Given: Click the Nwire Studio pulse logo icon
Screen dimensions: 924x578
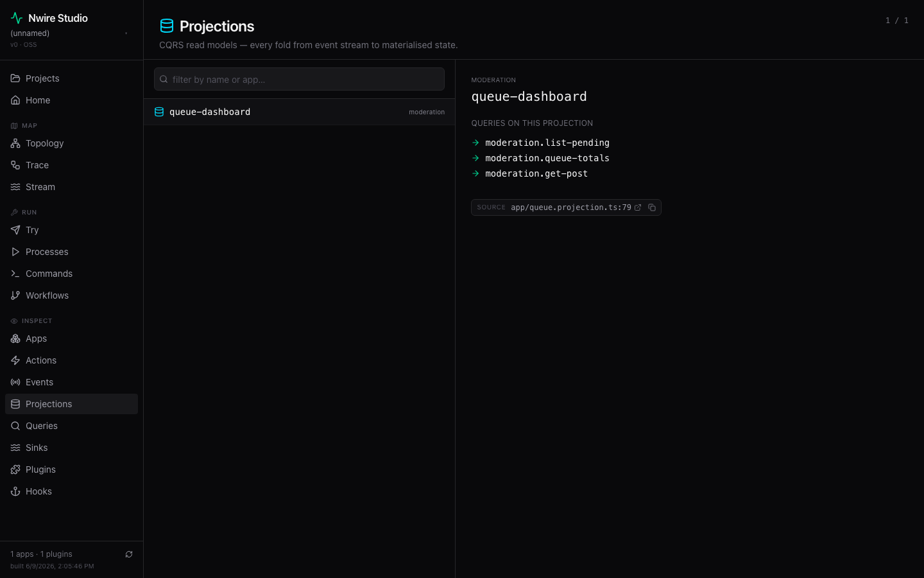Looking at the screenshot, I should tap(17, 18).
